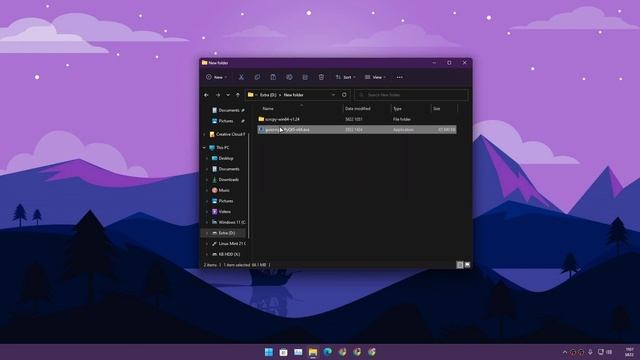Select the selected PyQt5 .exe file

pos(357,130)
